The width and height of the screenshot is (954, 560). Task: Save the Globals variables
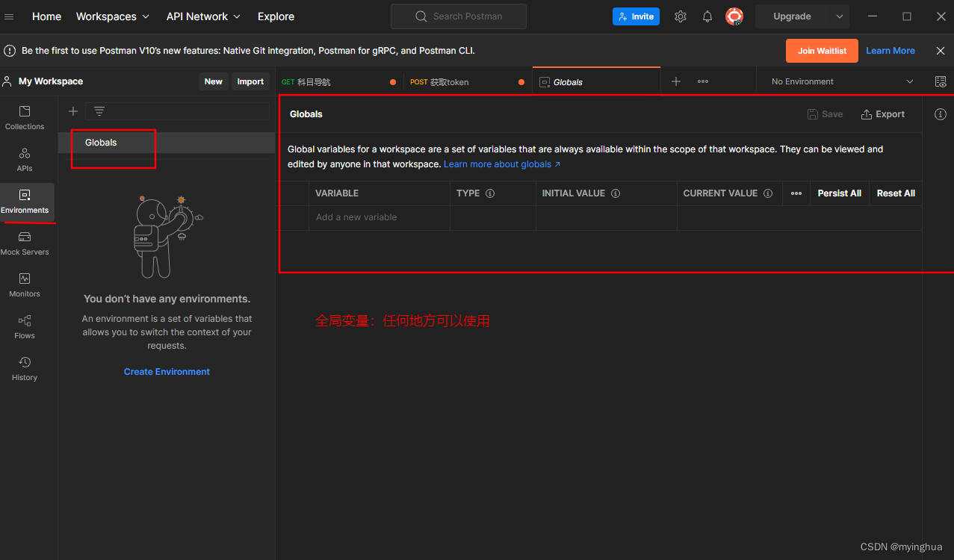825,114
